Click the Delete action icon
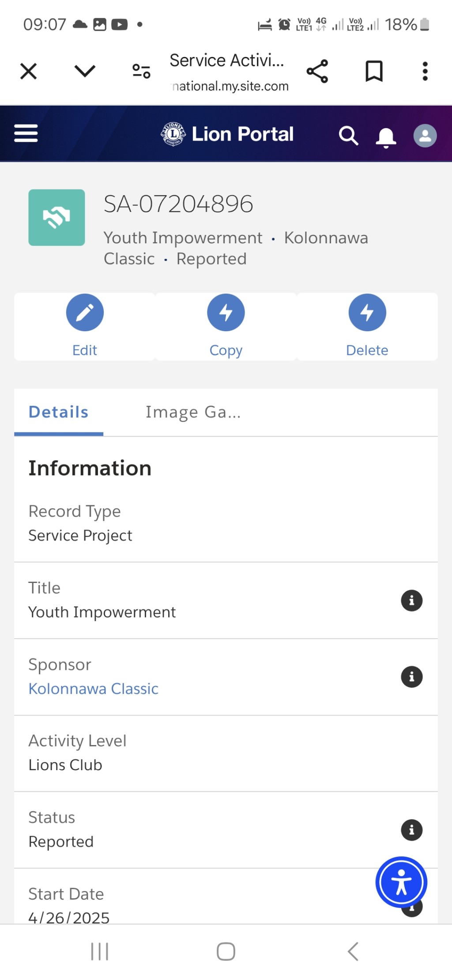Screen dimensions: 452x980 pos(367,312)
